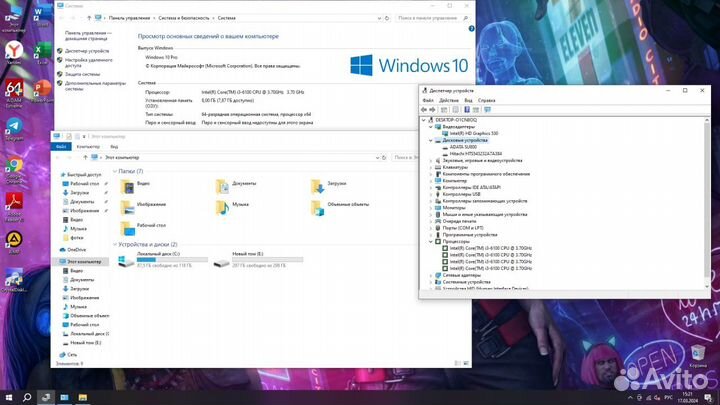Screen dimensions: 720x405
Task: Open Вид menu in Device Manager
Action: tap(468, 100)
